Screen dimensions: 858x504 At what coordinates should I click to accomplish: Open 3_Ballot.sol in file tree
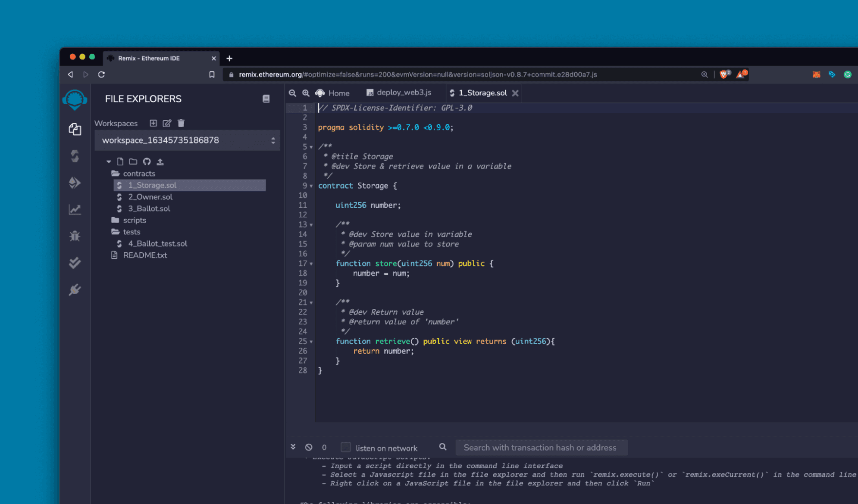tap(149, 208)
